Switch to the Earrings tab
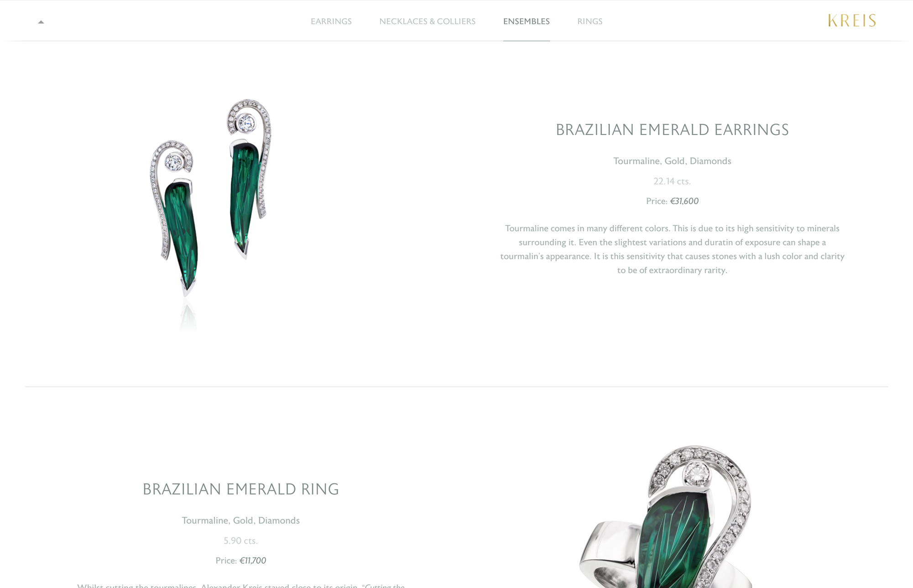913x588 pixels. pyautogui.click(x=331, y=21)
